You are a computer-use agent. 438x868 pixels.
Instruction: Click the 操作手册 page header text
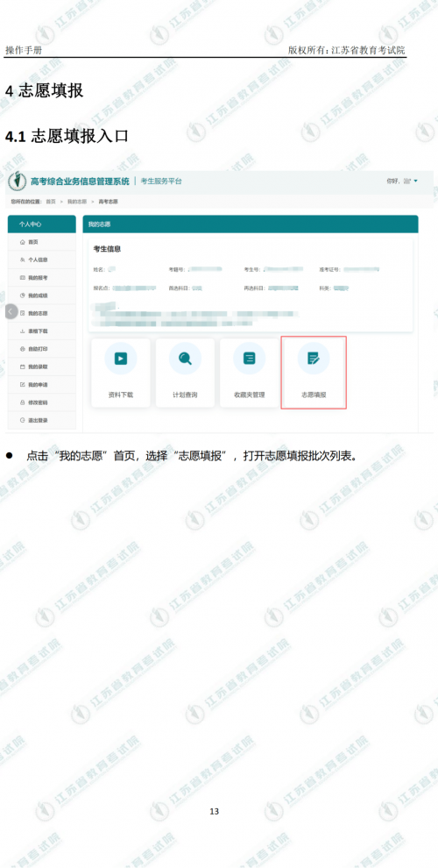coord(24,50)
